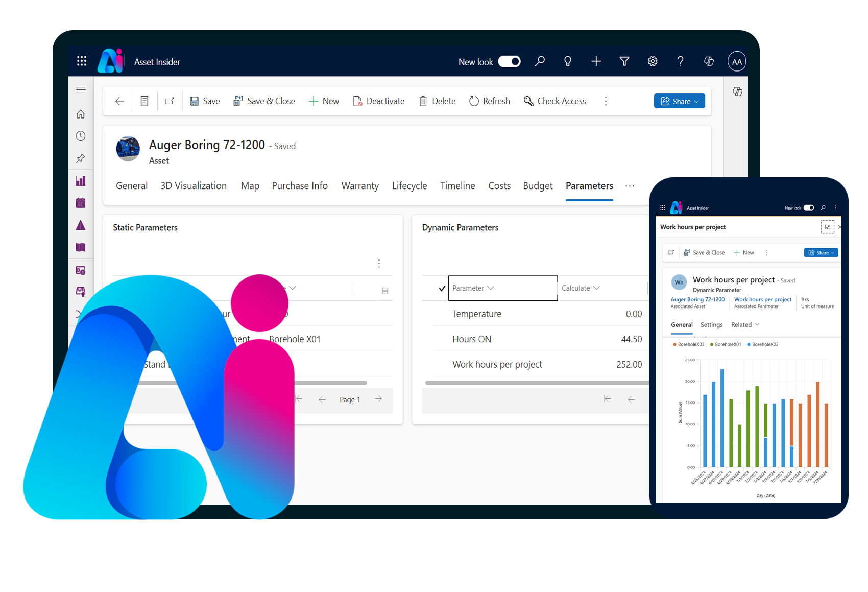
Task: Click the Refresh button
Action: tap(490, 101)
